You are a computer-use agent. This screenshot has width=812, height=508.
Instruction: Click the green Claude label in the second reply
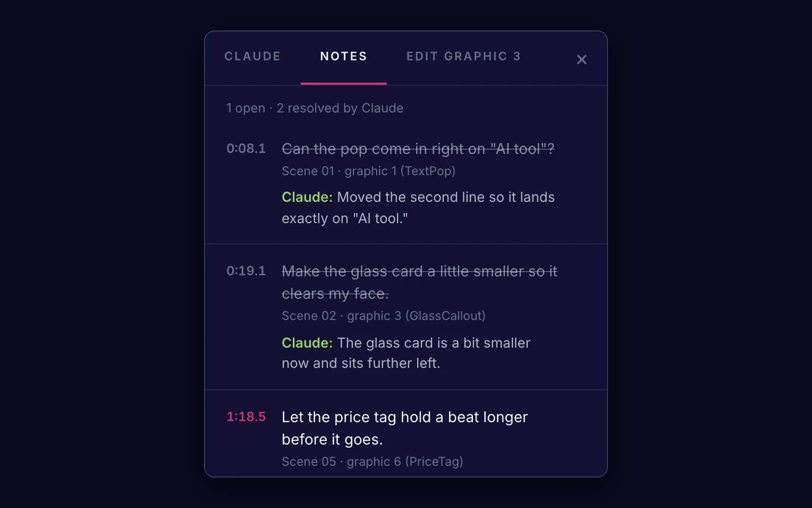(307, 343)
